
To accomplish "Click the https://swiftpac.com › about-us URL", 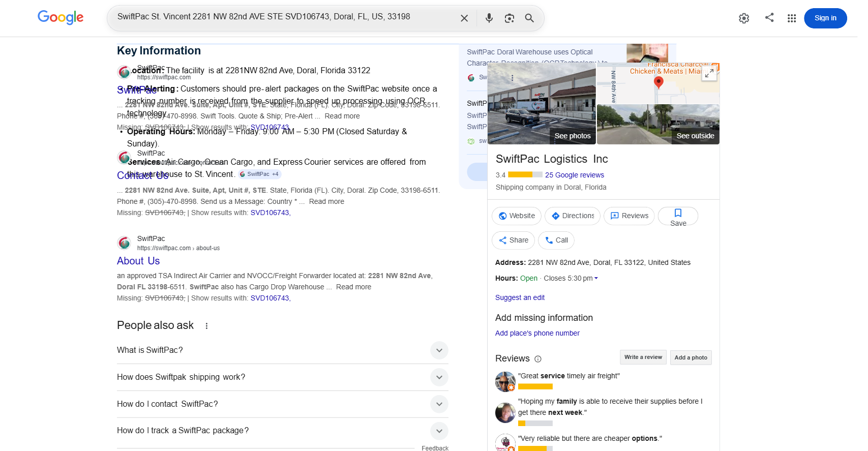I will tap(178, 248).
